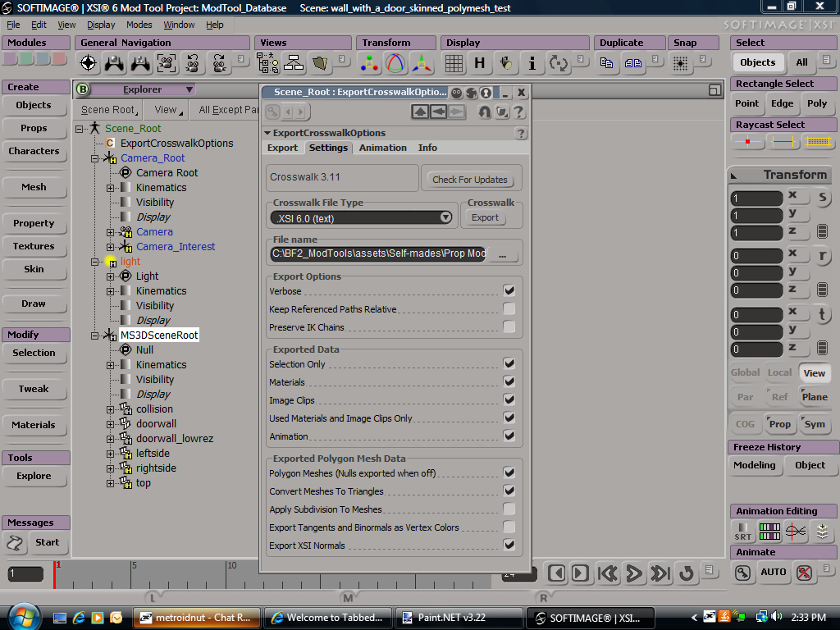Image resolution: width=840 pixels, height=630 pixels.
Task: Click the key icon under Animate
Action: click(742, 573)
